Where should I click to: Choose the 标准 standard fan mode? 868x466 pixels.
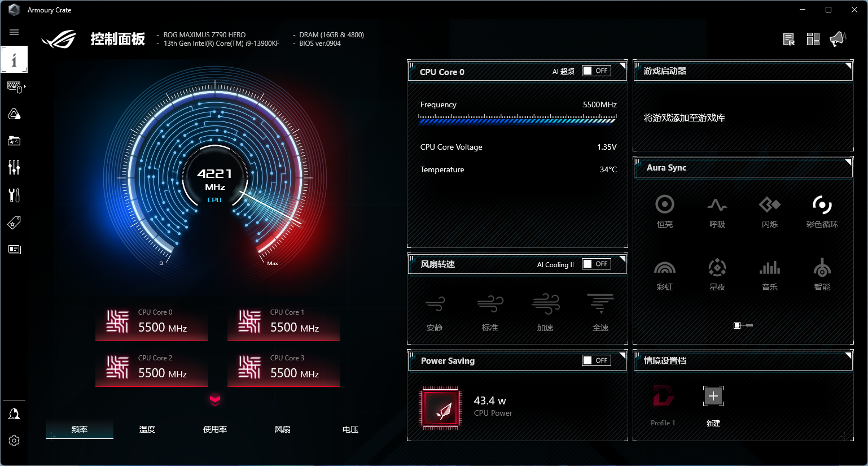490,312
